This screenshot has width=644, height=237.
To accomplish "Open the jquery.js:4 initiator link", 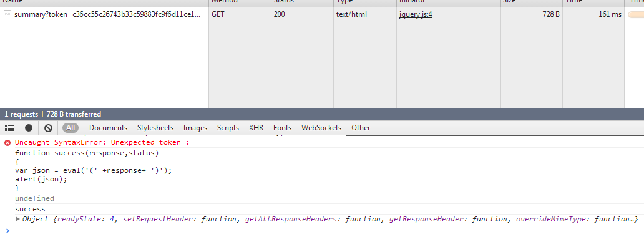I will [x=416, y=15].
